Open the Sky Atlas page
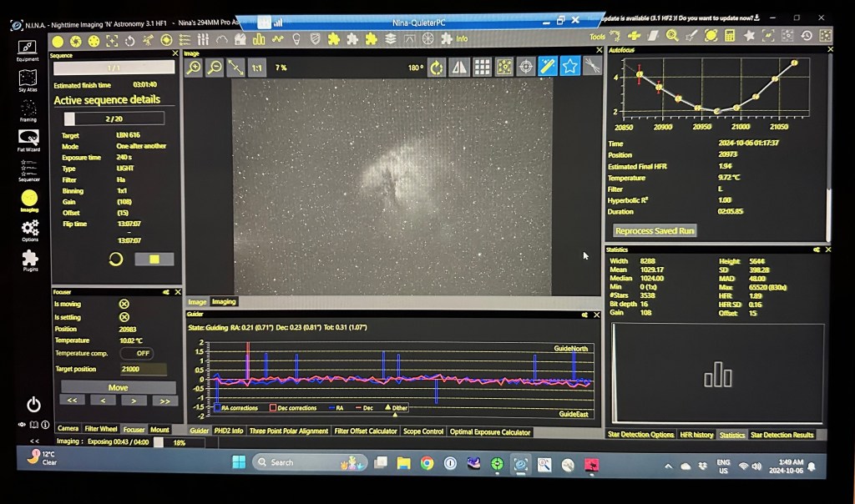Viewport: 855px width, 504px height. pos(28,78)
